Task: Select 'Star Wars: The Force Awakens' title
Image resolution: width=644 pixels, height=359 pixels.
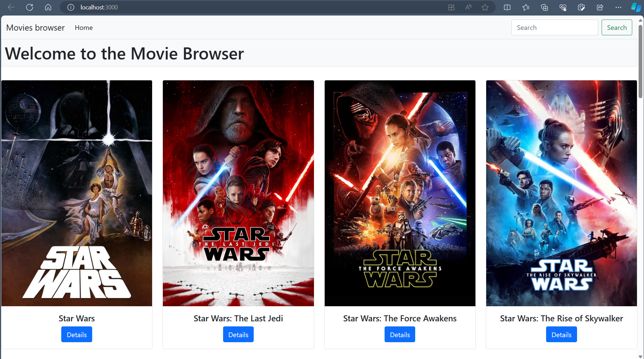Action: pyautogui.click(x=400, y=318)
